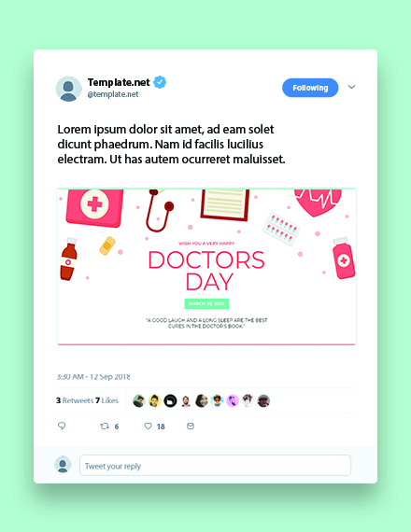Viewport: 411px width, 532px height.
Task: Open the Doctors Day image
Action: tap(206, 267)
